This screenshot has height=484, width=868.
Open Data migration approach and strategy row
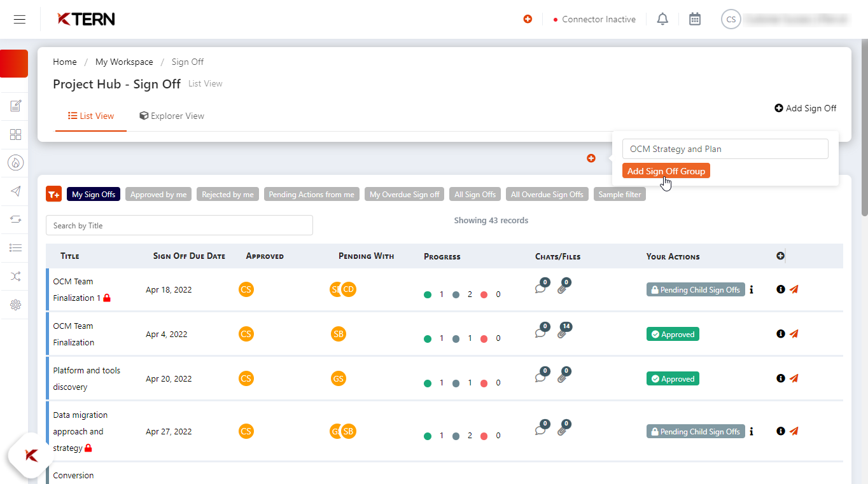click(x=80, y=431)
